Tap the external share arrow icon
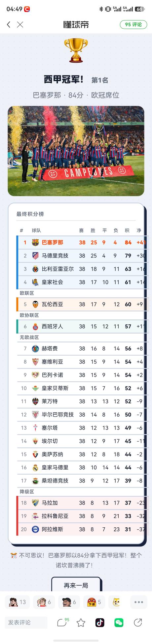 [138, 622]
